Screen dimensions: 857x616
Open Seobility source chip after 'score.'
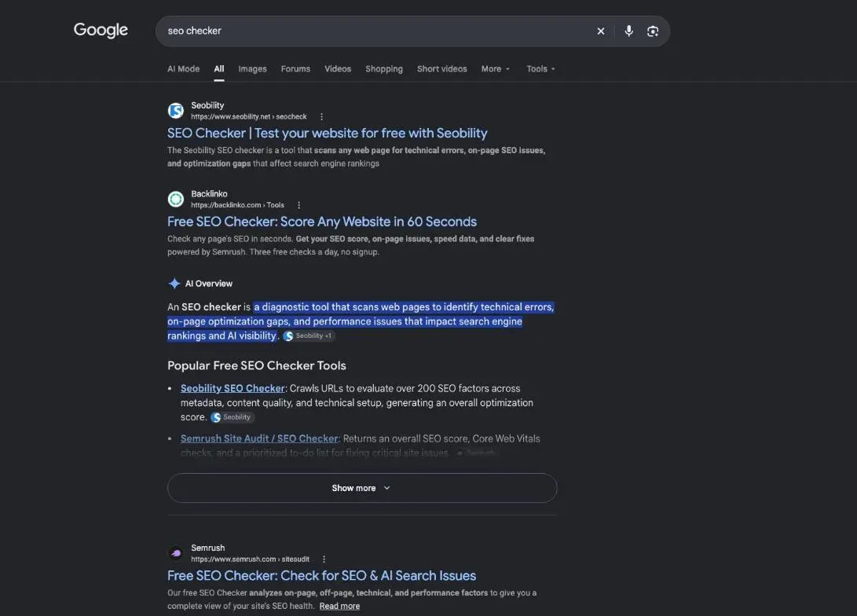point(233,417)
